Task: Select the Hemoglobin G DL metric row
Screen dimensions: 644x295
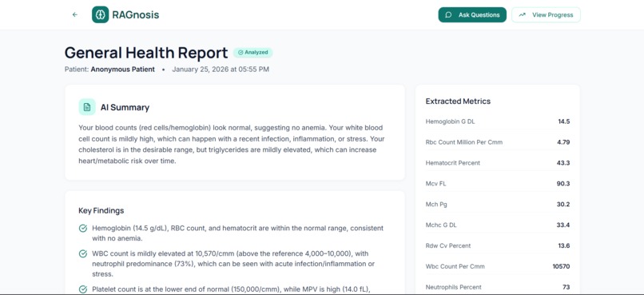Action: coord(498,122)
